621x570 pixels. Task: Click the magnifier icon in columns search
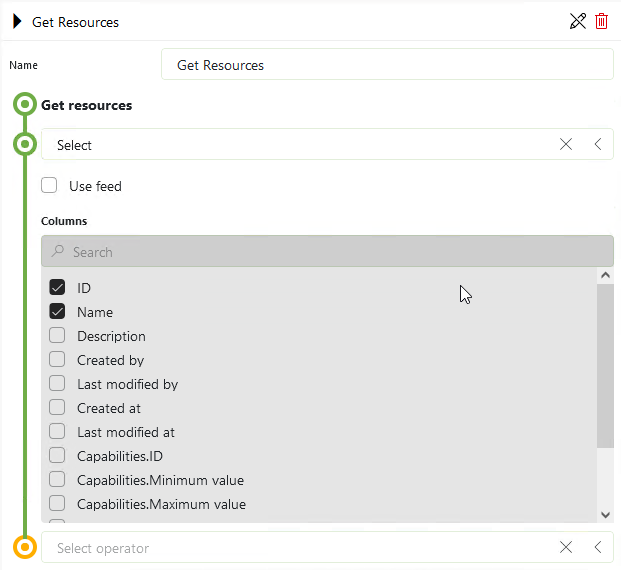(x=58, y=251)
